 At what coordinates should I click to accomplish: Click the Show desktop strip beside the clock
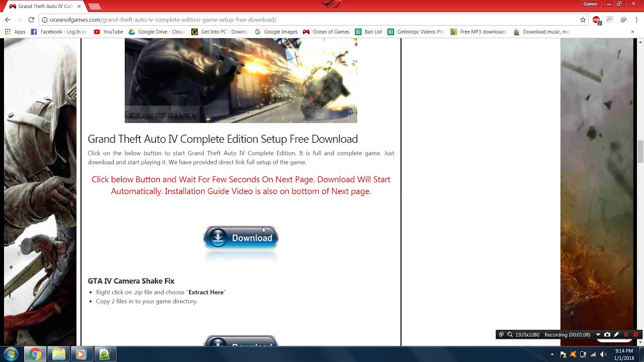(x=641, y=354)
